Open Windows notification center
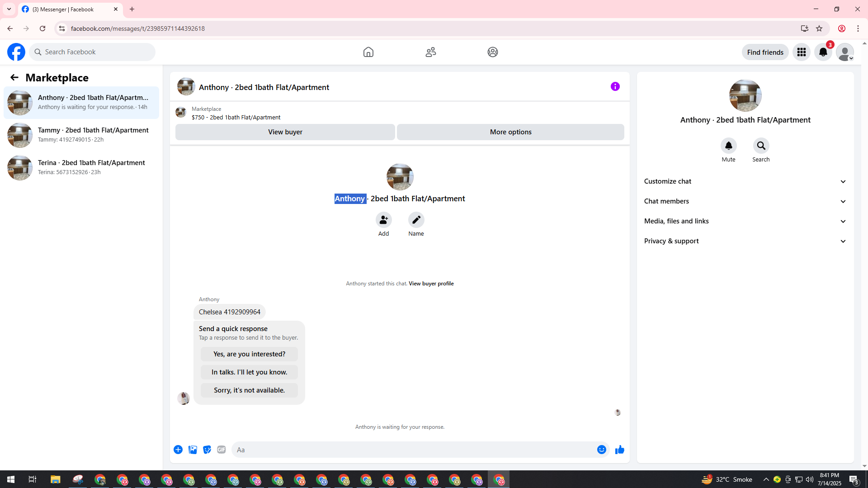 pos(854,479)
